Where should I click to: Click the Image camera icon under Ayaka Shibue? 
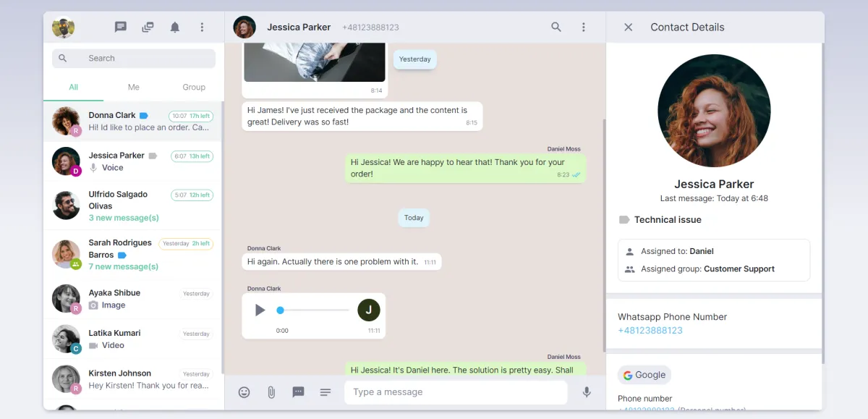pyautogui.click(x=93, y=305)
